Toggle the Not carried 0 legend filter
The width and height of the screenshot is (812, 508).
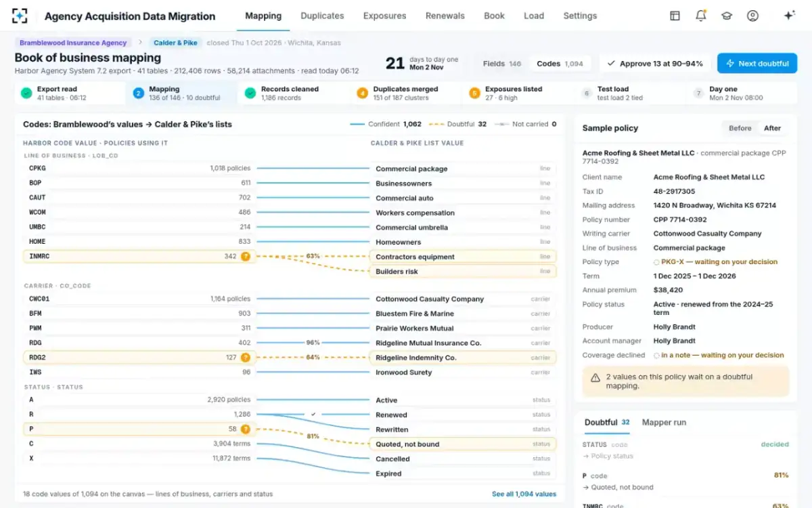[525, 124]
